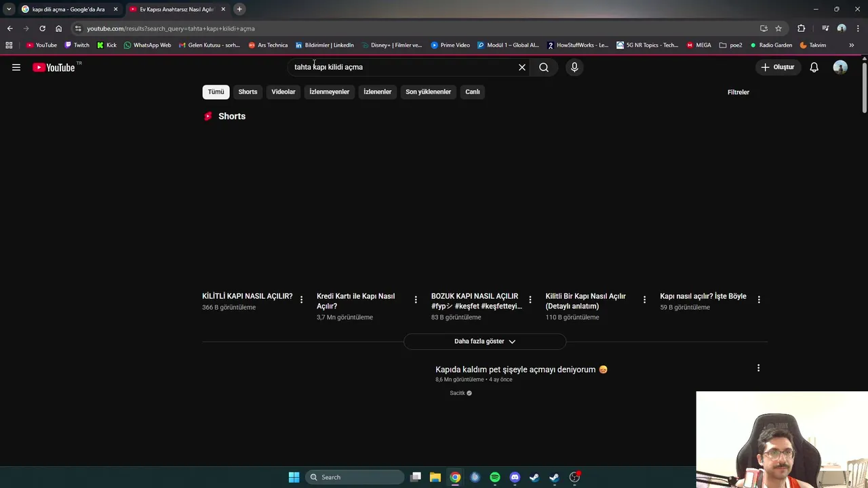Start voice search with the microphone

point(574,67)
